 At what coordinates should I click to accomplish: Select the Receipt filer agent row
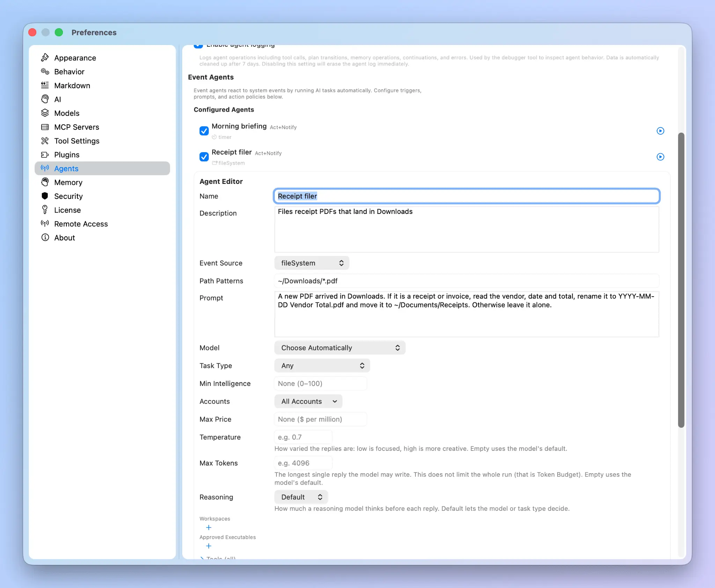pos(432,157)
